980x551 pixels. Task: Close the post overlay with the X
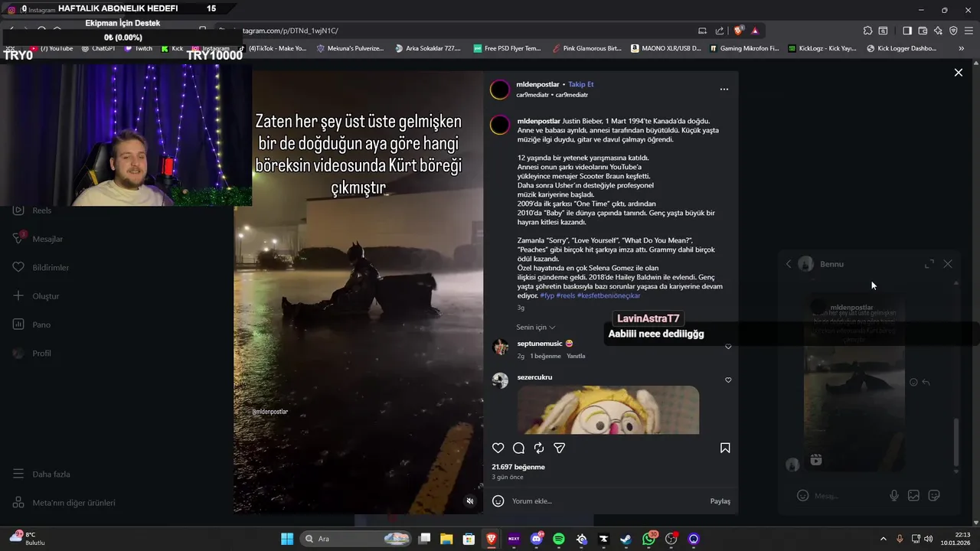point(959,73)
